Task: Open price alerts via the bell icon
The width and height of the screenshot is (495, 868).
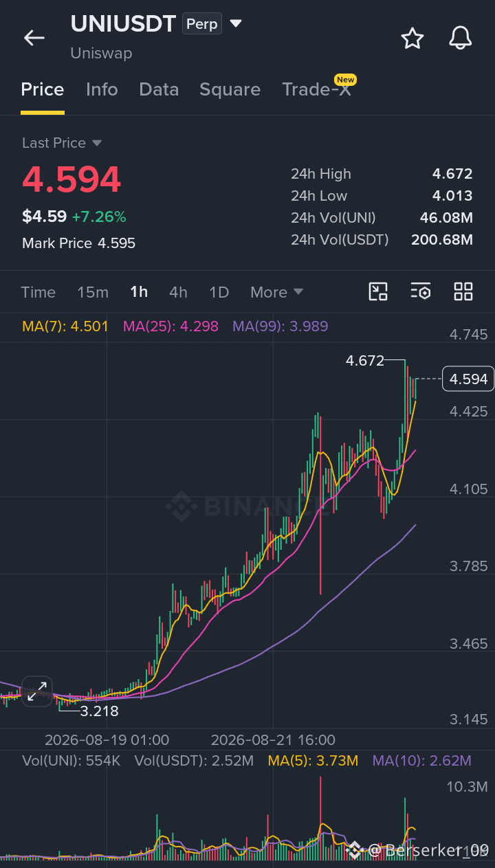Action: [461, 38]
